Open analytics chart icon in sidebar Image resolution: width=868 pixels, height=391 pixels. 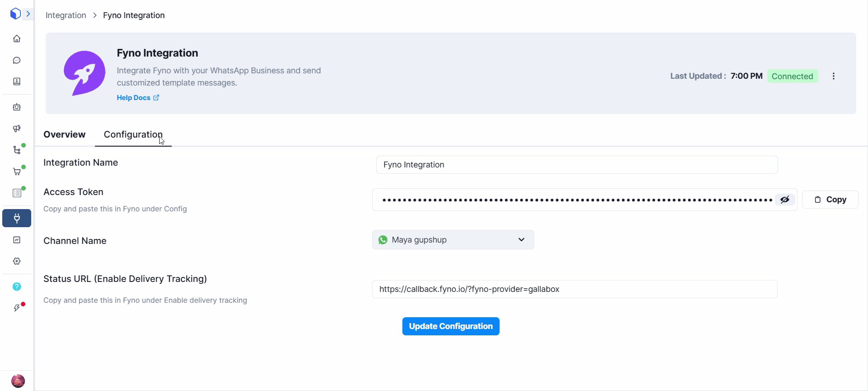click(17, 240)
